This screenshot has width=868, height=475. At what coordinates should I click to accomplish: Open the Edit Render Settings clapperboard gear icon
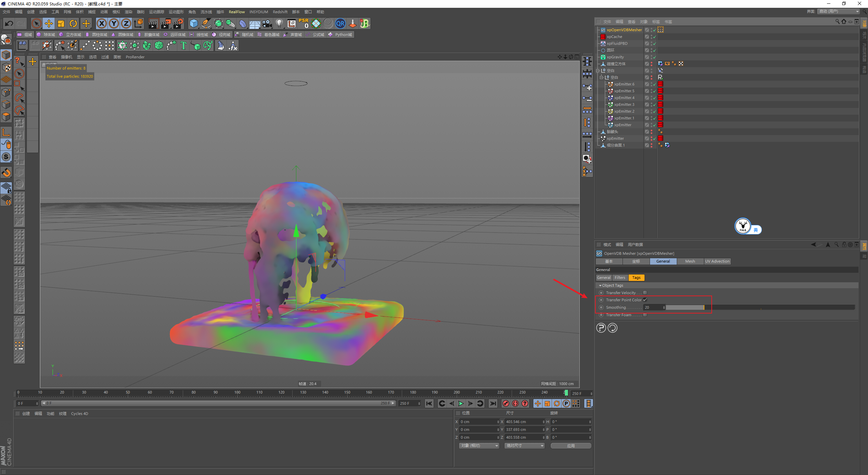[x=178, y=23]
